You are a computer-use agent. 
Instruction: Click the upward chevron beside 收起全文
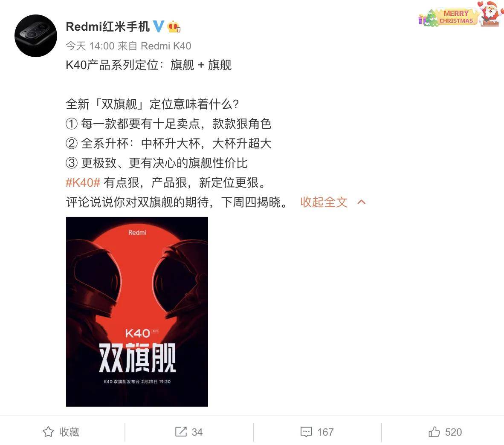362,202
